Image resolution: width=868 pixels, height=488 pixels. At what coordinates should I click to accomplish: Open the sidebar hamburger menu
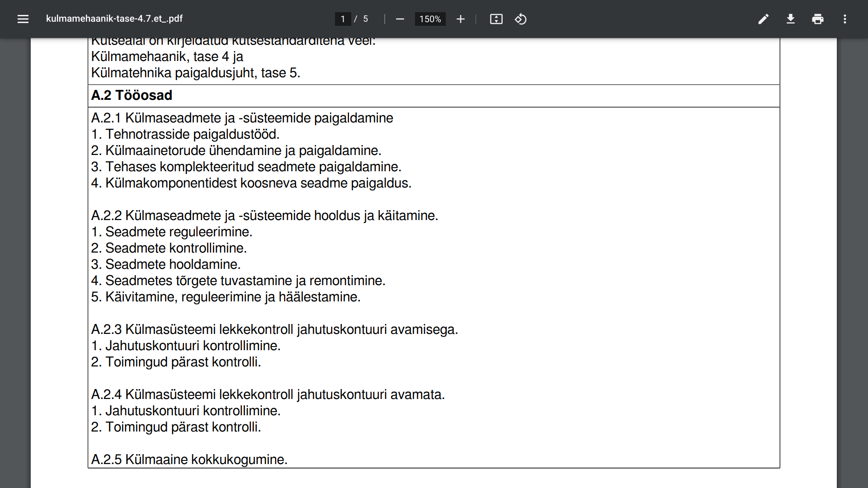(23, 19)
